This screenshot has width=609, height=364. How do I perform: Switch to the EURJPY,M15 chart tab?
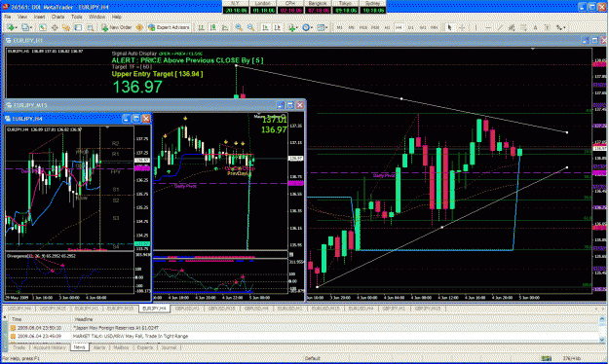click(x=120, y=309)
